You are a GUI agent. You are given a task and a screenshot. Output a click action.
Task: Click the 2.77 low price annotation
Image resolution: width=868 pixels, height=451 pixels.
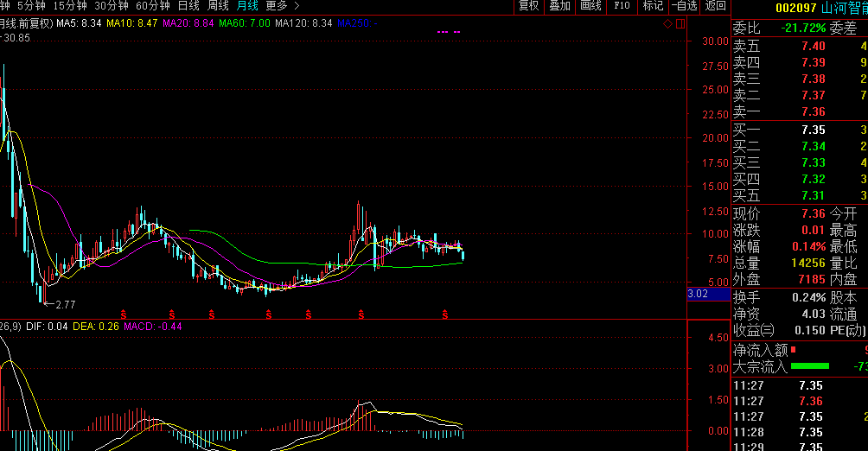(66, 305)
